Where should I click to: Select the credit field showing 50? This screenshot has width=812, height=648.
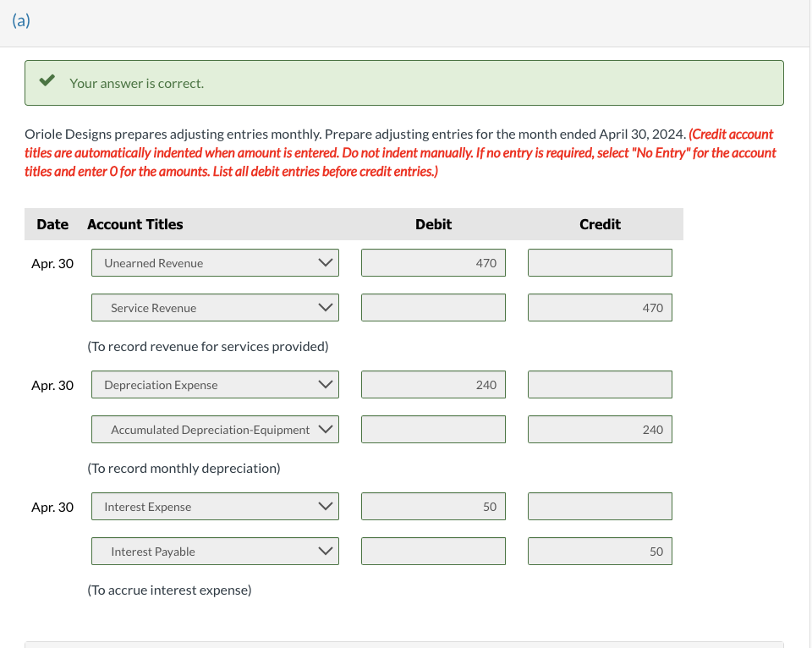[600, 551]
